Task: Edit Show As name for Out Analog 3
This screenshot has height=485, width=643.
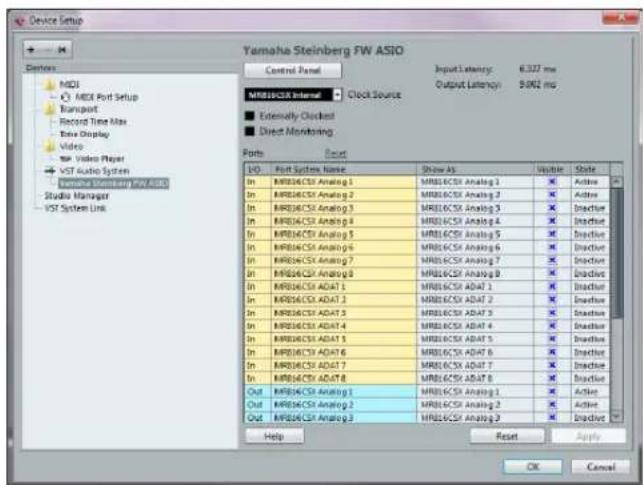Action: click(475, 418)
